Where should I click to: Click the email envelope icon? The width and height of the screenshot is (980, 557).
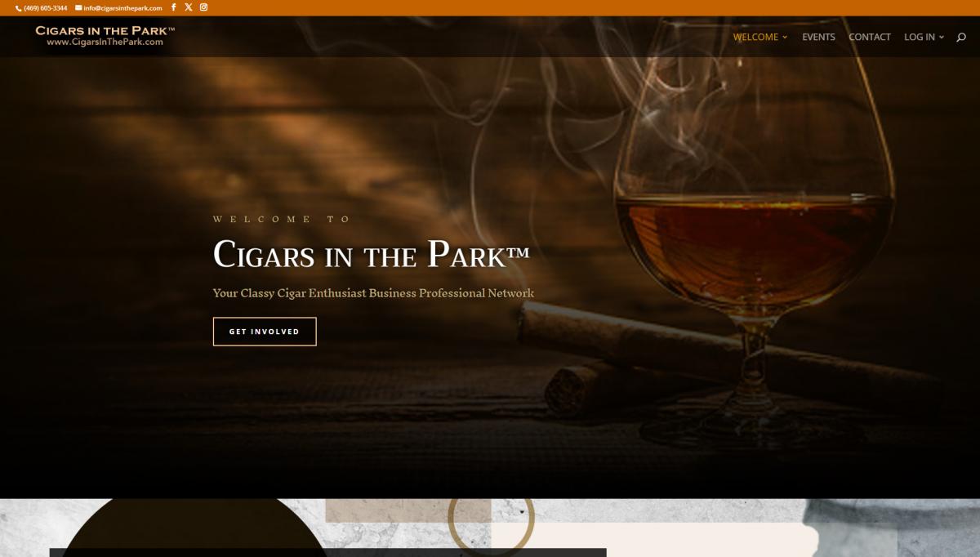(x=78, y=8)
